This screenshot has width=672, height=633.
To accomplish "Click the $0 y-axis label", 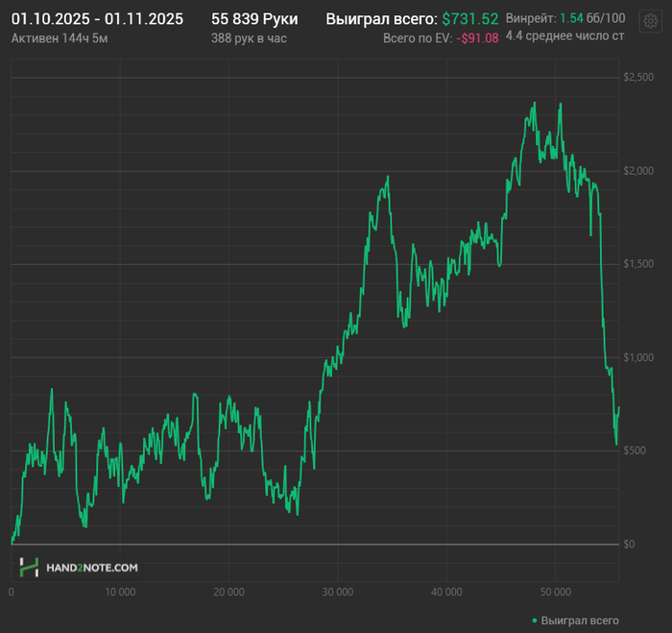I will [x=629, y=545].
